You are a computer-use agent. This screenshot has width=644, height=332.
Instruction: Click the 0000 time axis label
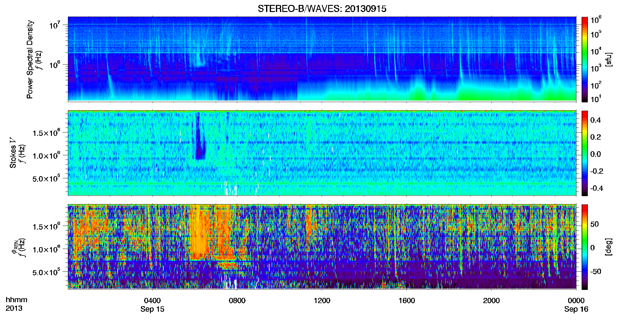(x=576, y=301)
